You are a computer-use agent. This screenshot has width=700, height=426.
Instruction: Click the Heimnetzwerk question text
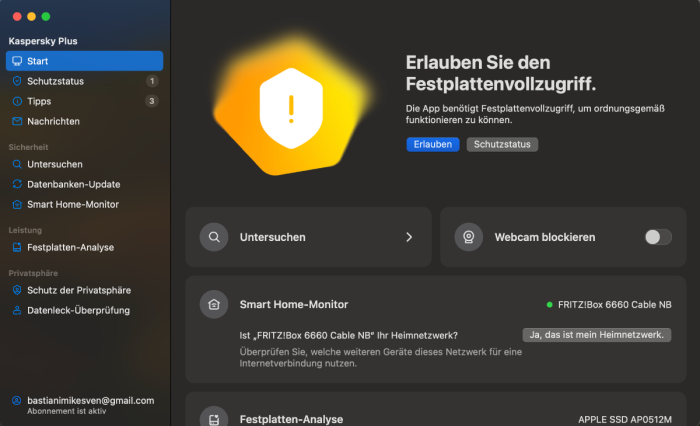(x=348, y=335)
